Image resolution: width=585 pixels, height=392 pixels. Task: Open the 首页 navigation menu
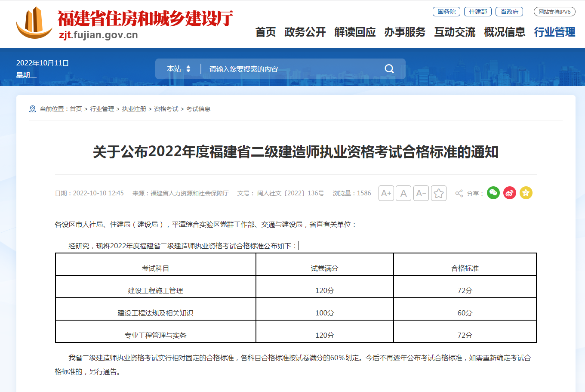265,32
